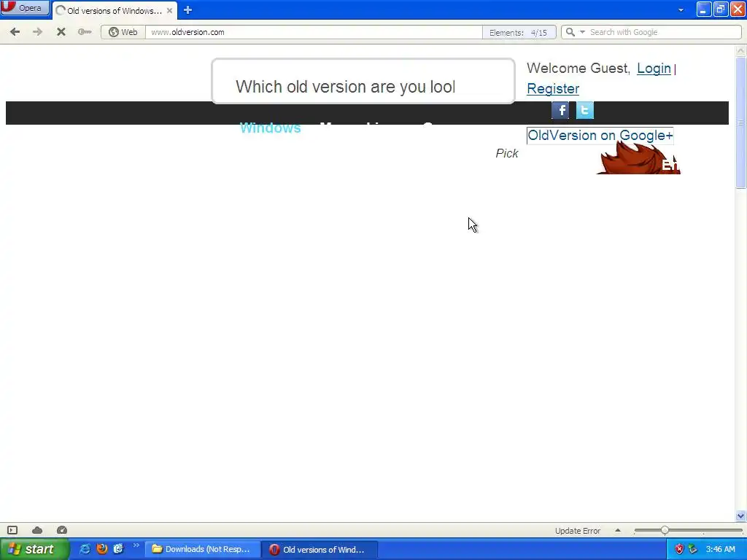Focus the address bar showing www.oldversion.com

pos(314,32)
